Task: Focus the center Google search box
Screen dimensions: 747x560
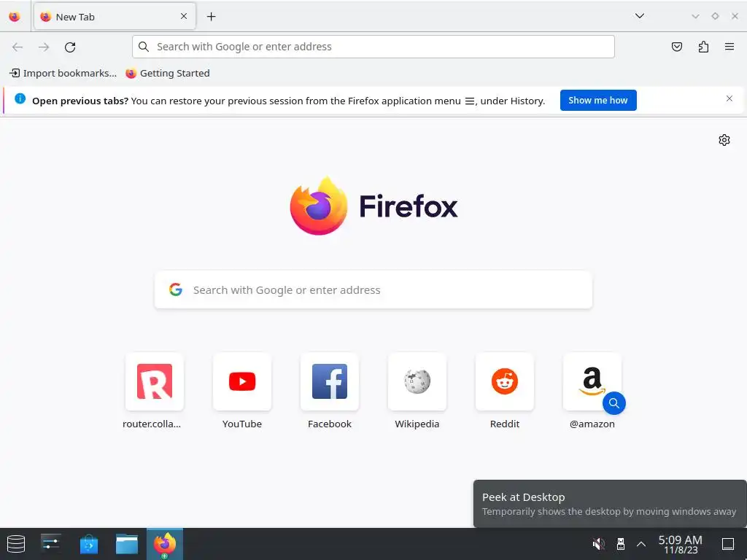Action: click(x=373, y=290)
